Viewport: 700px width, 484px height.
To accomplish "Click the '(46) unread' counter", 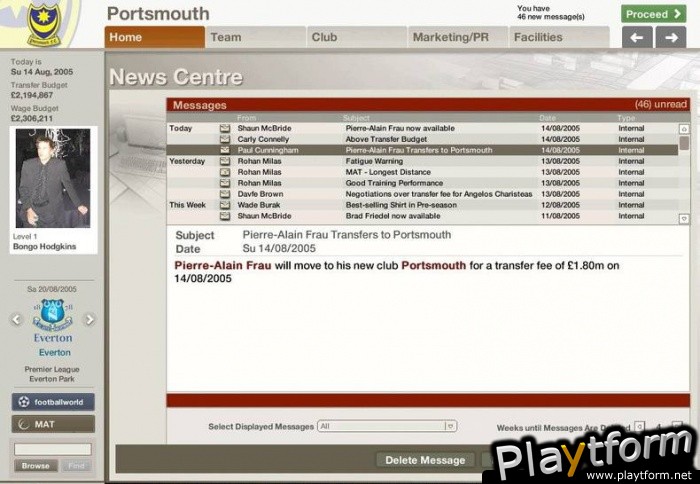I will [x=660, y=104].
